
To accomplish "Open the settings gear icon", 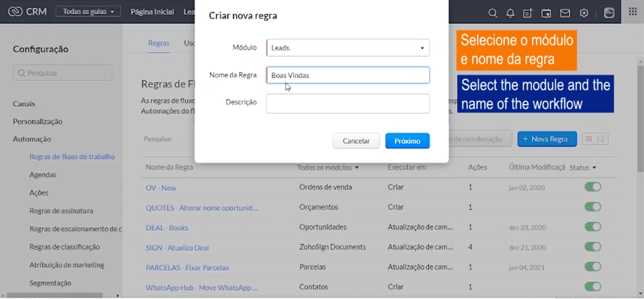I will (584, 13).
